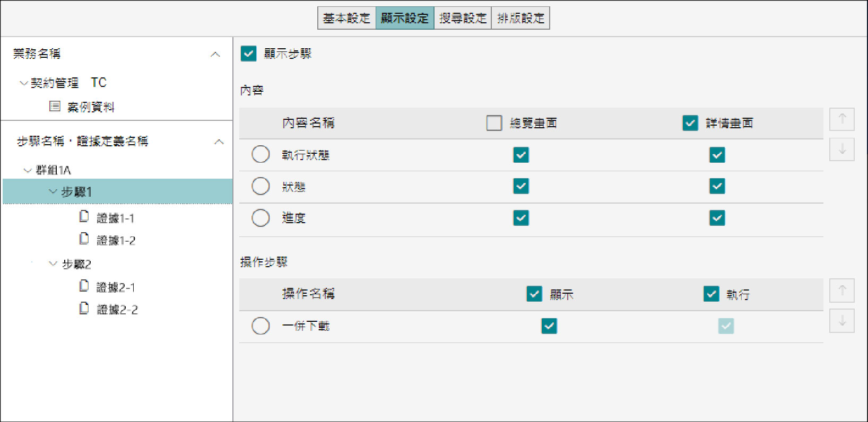Click the move-down arrow for 操作步驟 list
The width and height of the screenshot is (868, 422).
pyautogui.click(x=841, y=321)
